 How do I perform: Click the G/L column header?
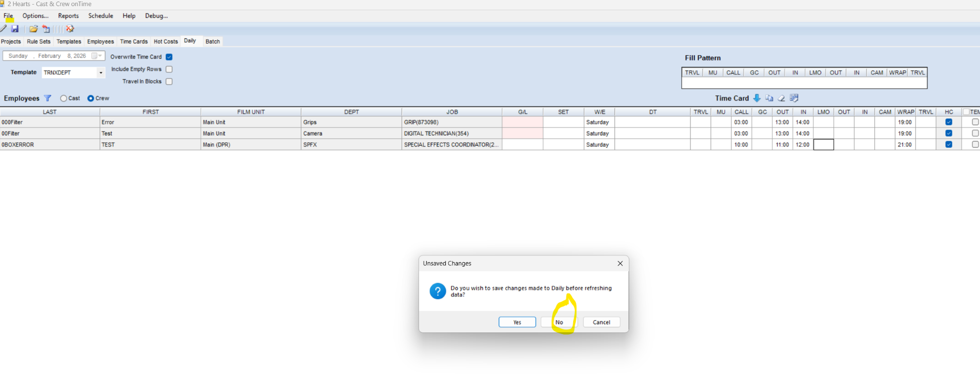pyautogui.click(x=523, y=112)
